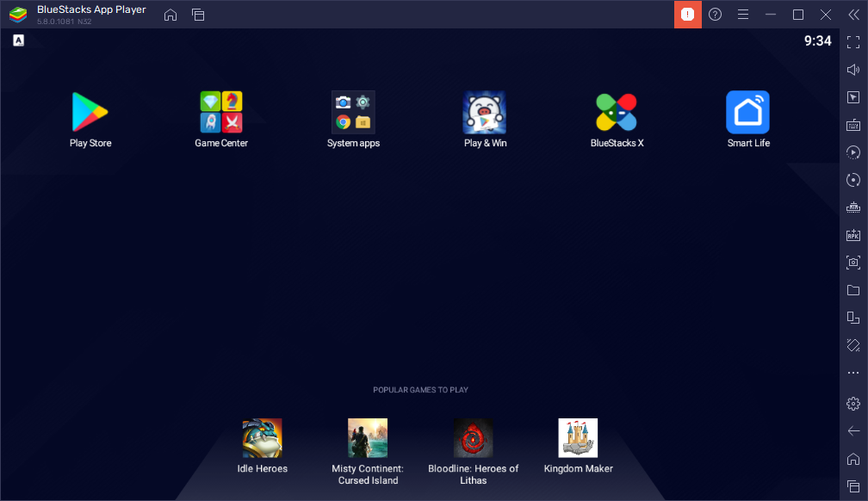Open the help question mark icon
This screenshot has width=868, height=501.
click(715, 15)
